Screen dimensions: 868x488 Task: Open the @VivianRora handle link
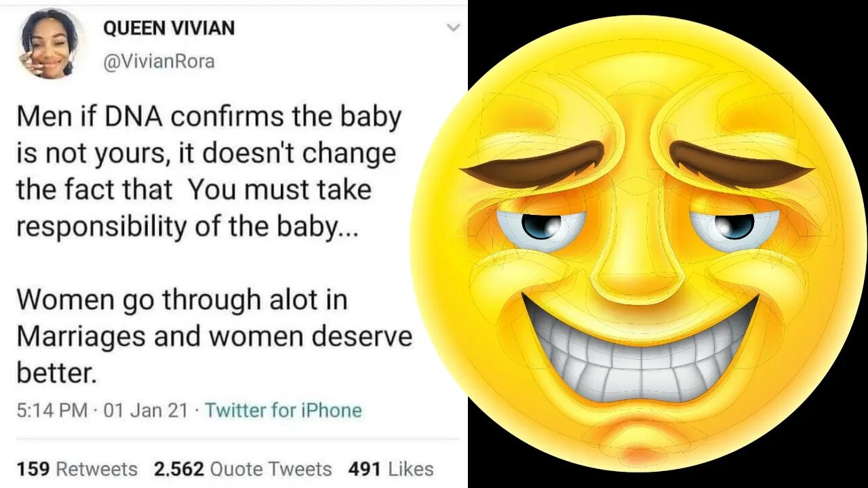point(159,62)
